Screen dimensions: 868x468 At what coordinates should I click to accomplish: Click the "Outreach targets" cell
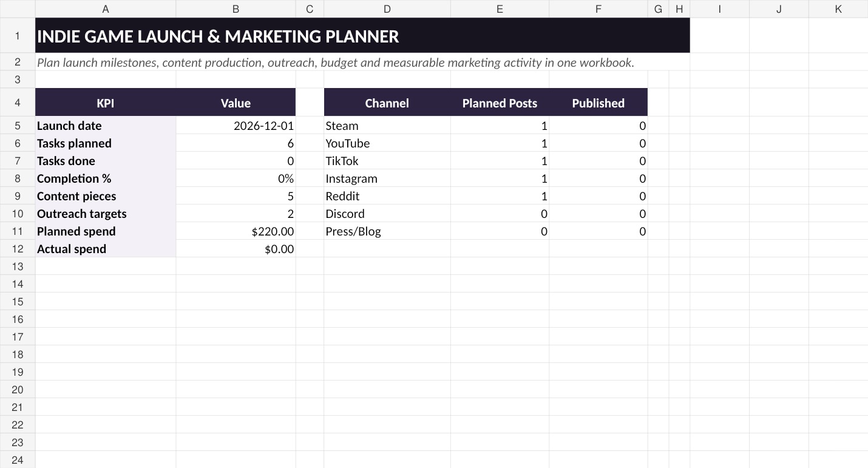click(106, 214)
